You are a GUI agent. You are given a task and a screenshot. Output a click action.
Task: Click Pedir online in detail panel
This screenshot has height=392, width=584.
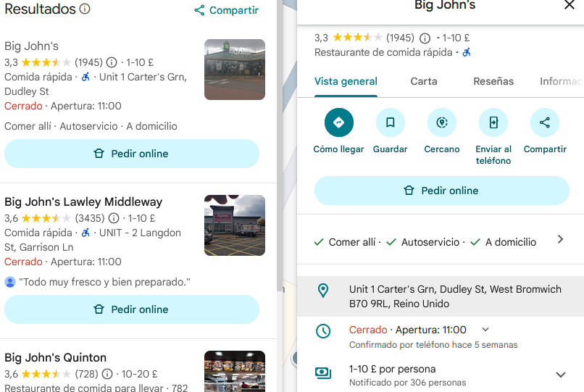441,191
